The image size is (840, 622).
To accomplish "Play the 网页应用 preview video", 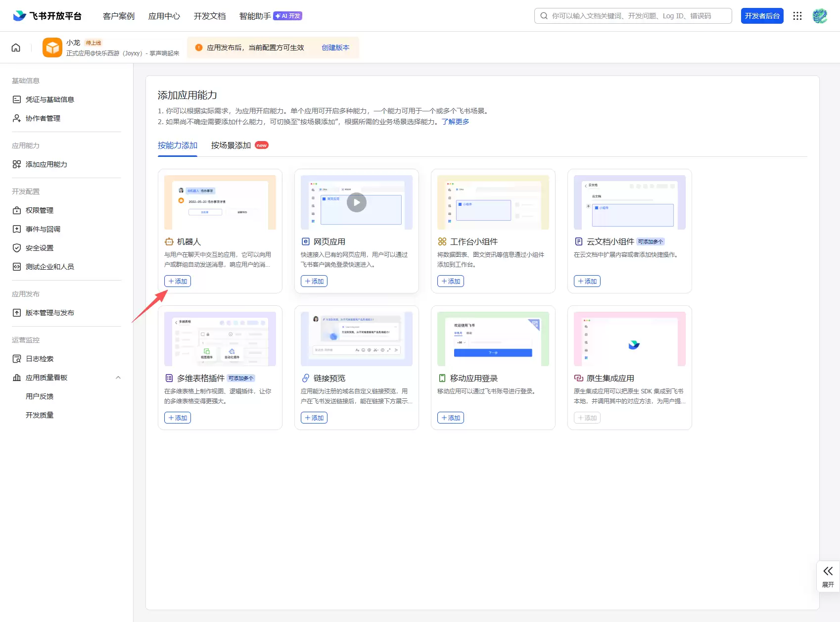I will coord(356,202).
